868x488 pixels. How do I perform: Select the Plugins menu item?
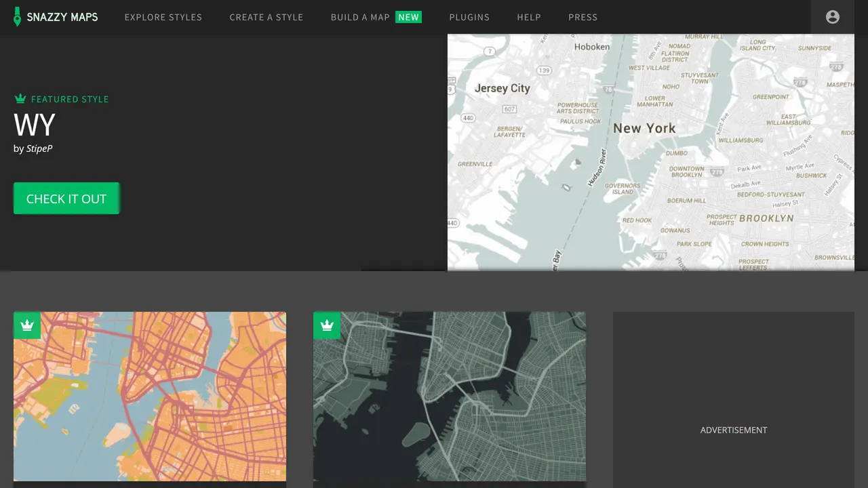(469, 17)
